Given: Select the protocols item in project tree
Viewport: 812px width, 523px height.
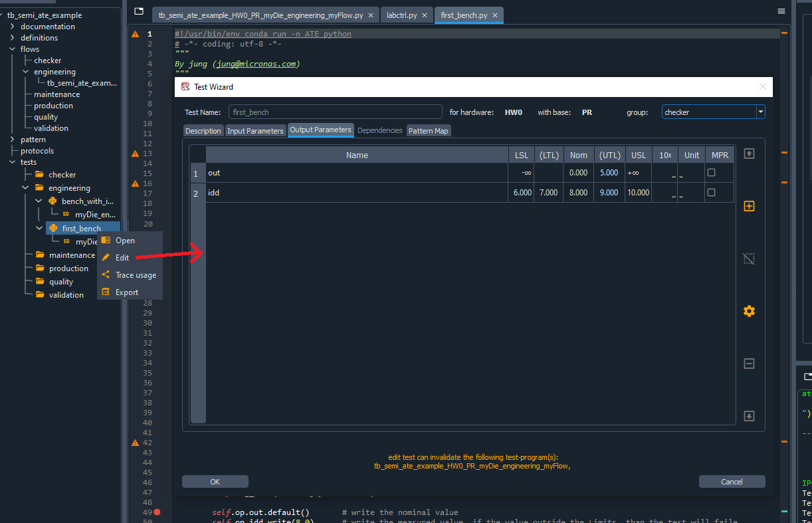Looking at the screenshot, I should pos(37,151).
